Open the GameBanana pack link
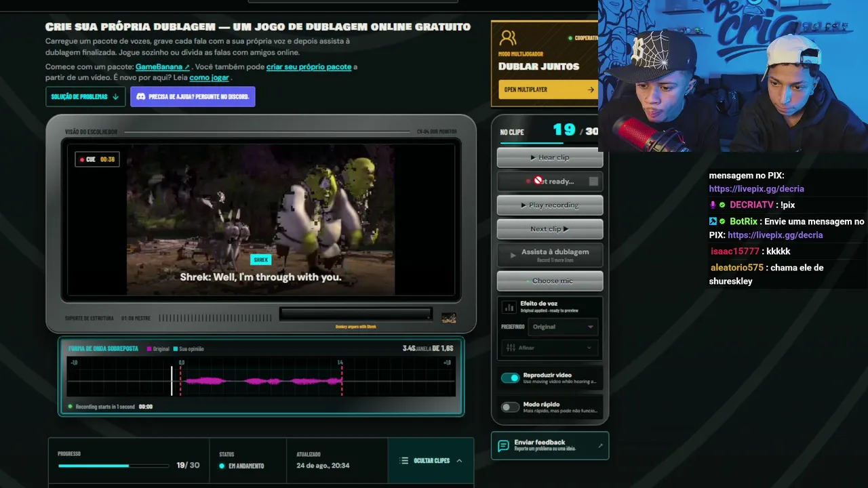The image size is (868, 488). pos(162,67)
